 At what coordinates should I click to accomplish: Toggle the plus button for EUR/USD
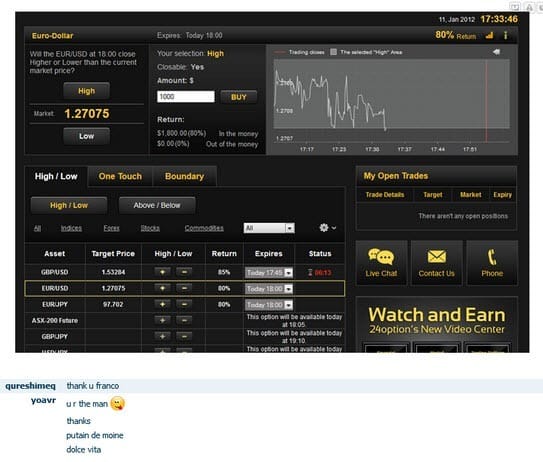pos(162,288)
